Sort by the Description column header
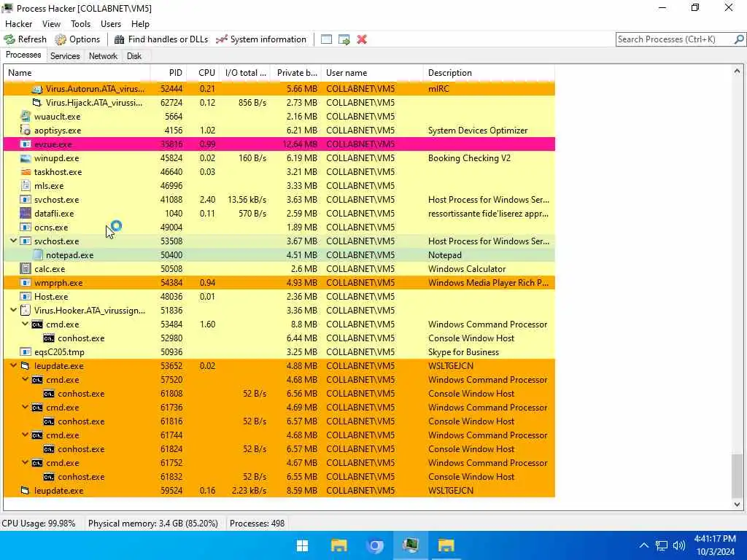Viewport: 747px width, 560px height. [489, 73]
